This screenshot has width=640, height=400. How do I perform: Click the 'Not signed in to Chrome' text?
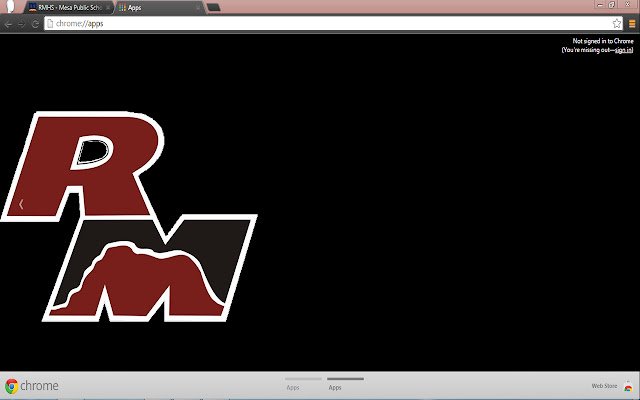(x=603, y=41)
